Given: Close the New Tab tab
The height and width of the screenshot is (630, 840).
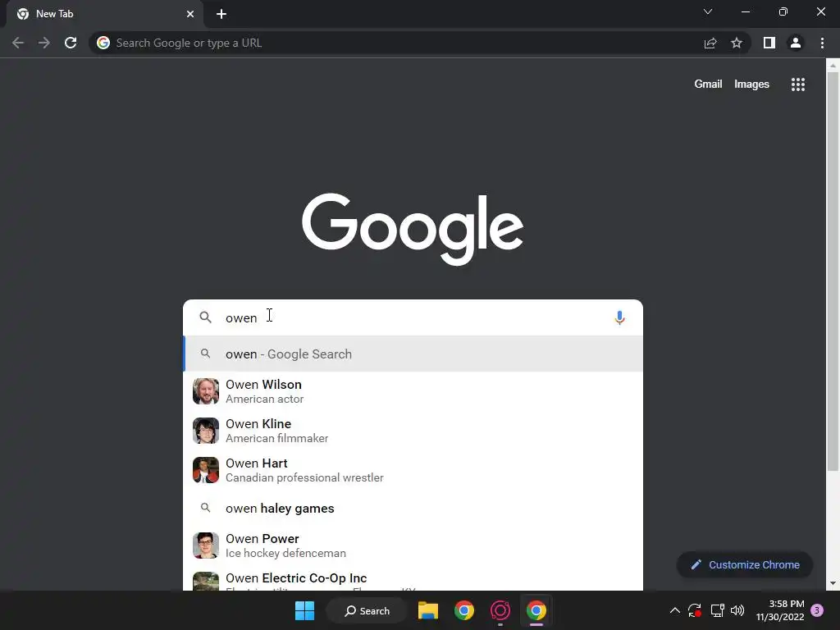Looking at the screenshot, I should tap(190, 14).
